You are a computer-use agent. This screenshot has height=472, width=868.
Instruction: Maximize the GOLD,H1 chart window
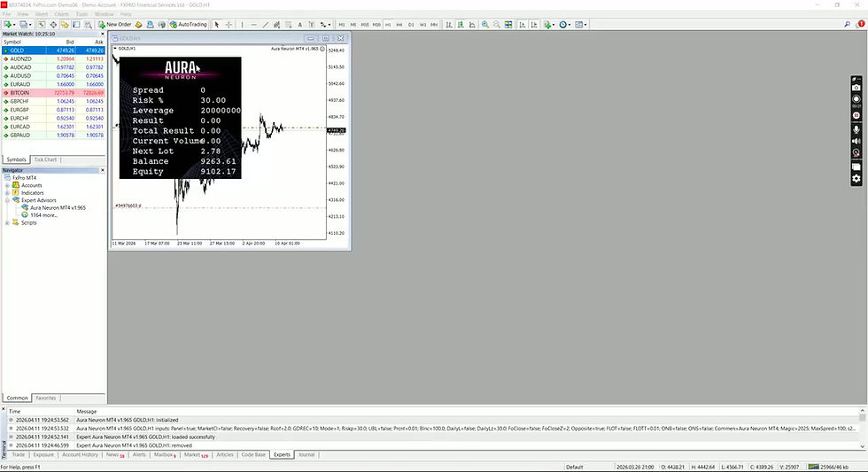tap(326, 38)
